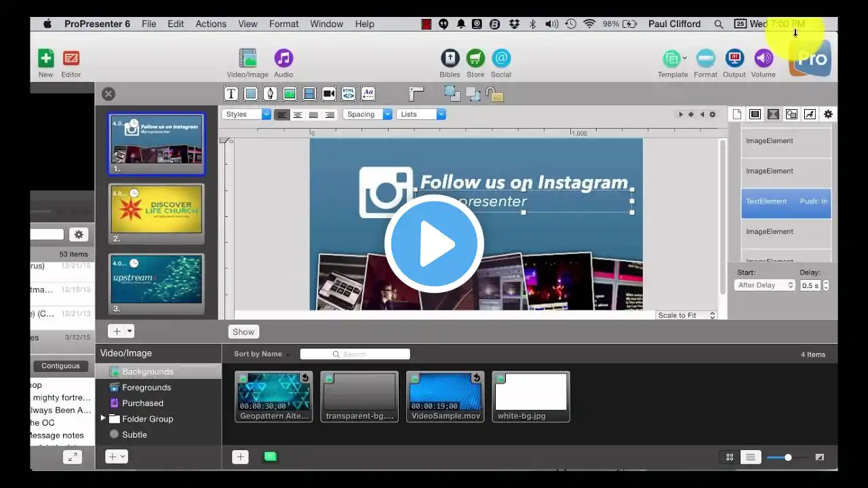Image resolution: width=868 pixels, height=488 pixels.
Task: Open the Lists dropdown
Action: coord(421,114)
